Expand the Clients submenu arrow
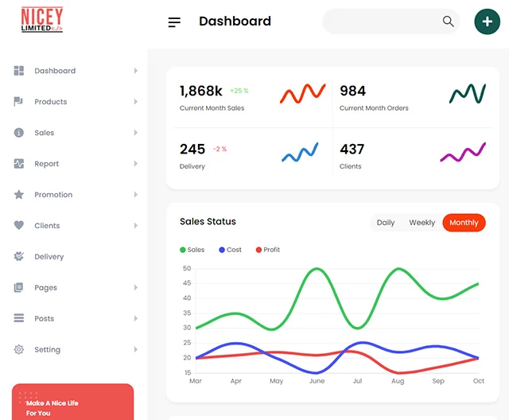The width and height of the screenshot is (509, 420). pos(136,225)
